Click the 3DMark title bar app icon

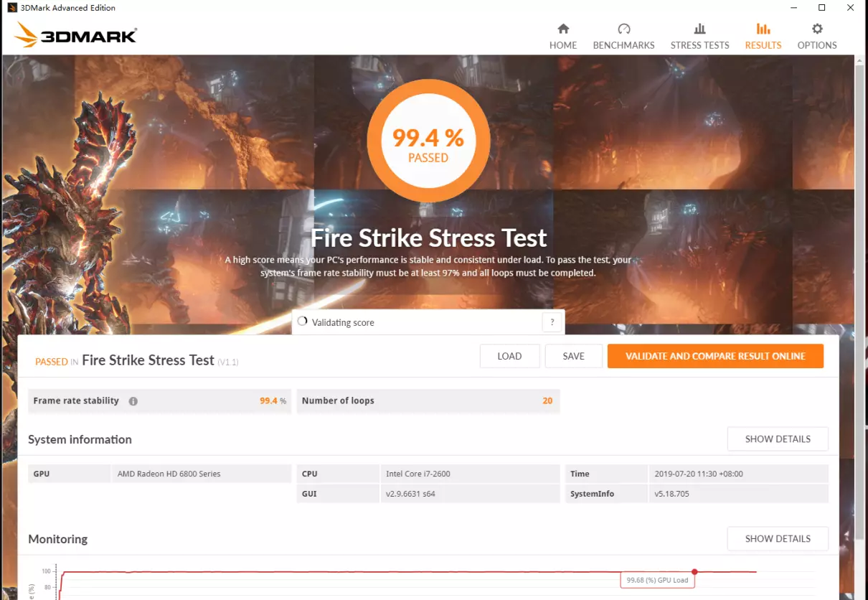12,8
